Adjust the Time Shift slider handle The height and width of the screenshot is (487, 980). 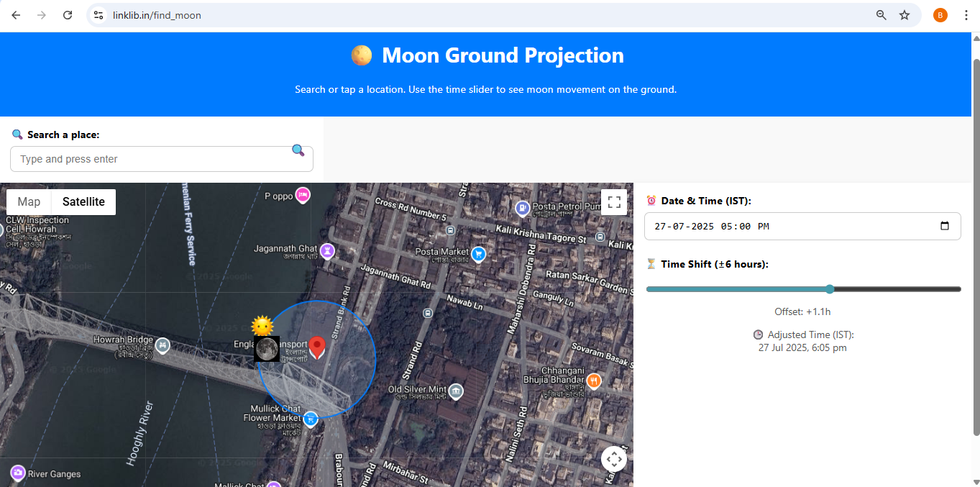click(x=830, y=289)
